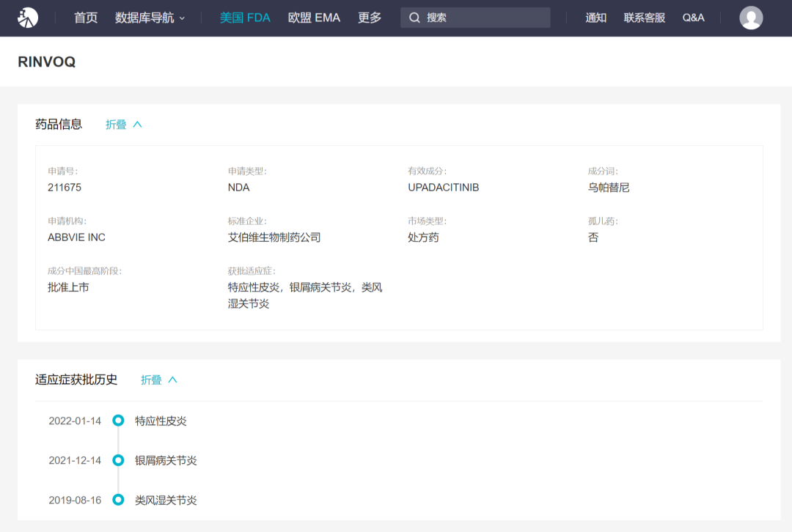This screenshot has width=792, height=532.
Task: Select the approved indications list text
Action: tap(305, 295)
